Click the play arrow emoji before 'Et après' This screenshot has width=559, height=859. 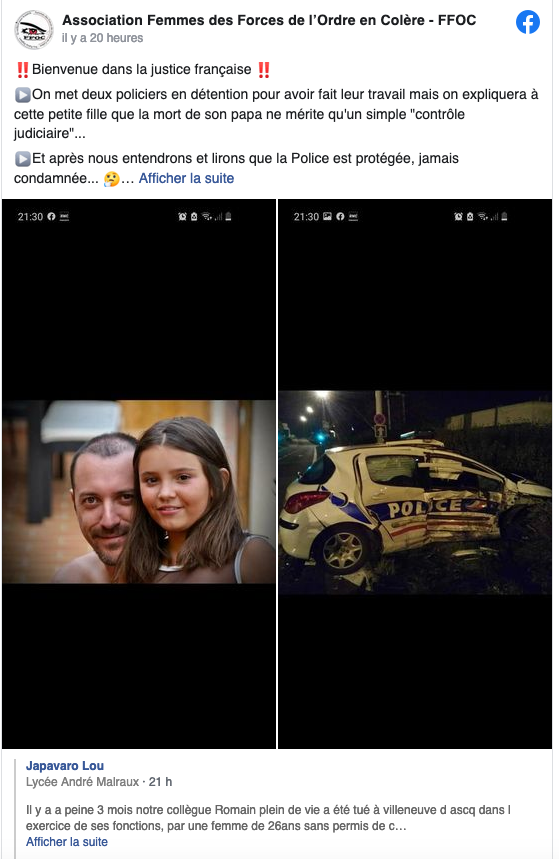pyautogui.click(x=22, y=159)
